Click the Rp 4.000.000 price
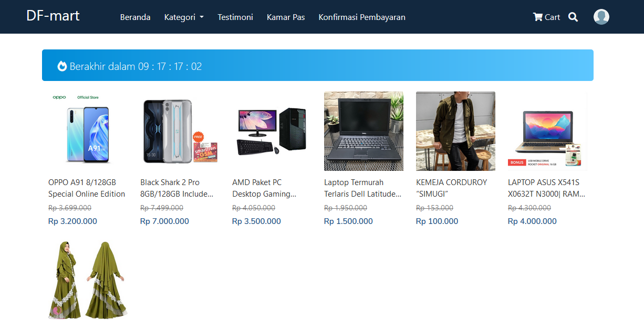The image size is (644, 326). (x=532, y=221)
